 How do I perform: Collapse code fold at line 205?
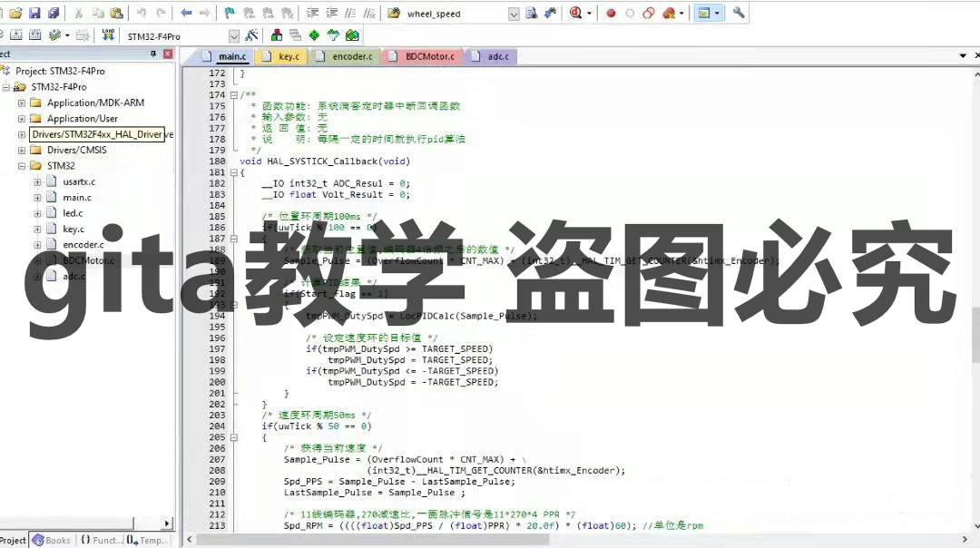point(234,437)
